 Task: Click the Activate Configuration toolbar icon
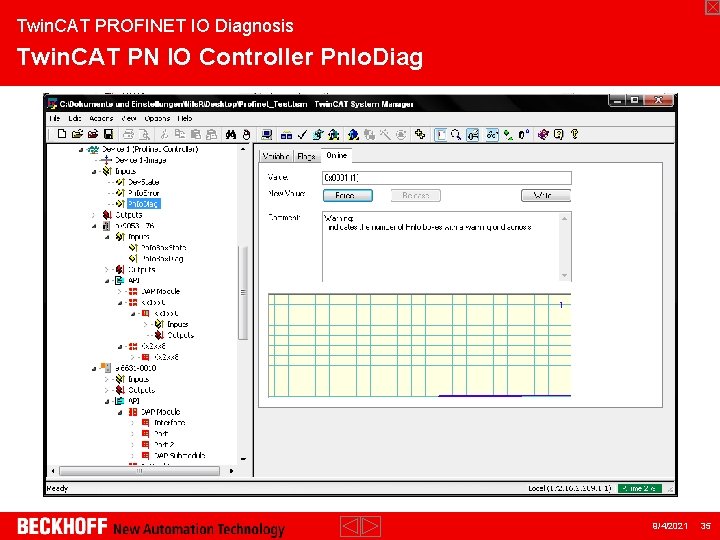pos(318,135)
